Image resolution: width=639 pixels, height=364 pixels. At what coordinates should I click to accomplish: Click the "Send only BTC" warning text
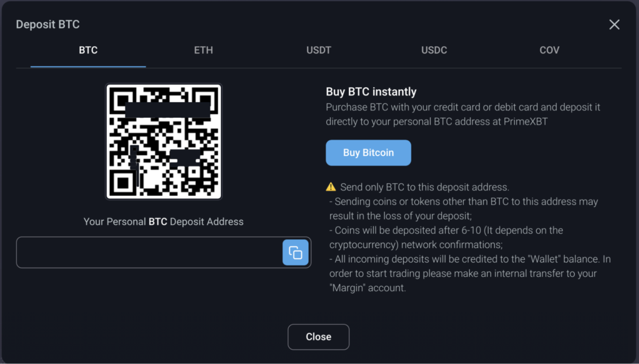(424, 187)
